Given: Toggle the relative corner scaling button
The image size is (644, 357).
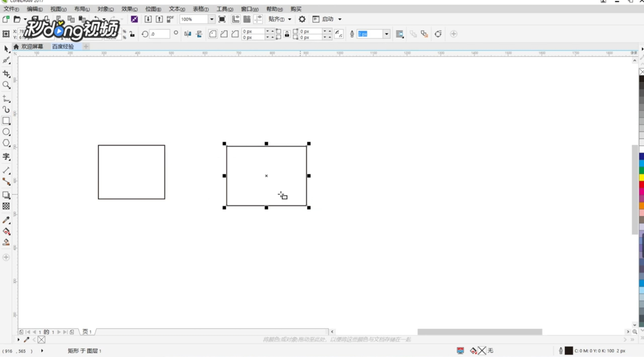Looking at the screenshot, I should click(x=339, y=34).
